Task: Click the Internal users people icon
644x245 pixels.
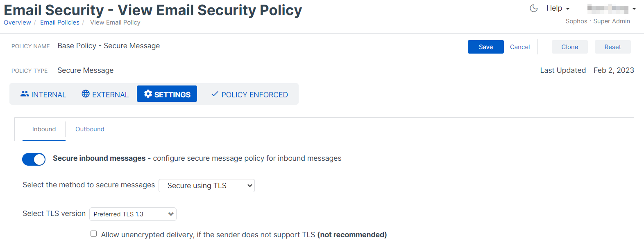Action: [x=25, y=94]
